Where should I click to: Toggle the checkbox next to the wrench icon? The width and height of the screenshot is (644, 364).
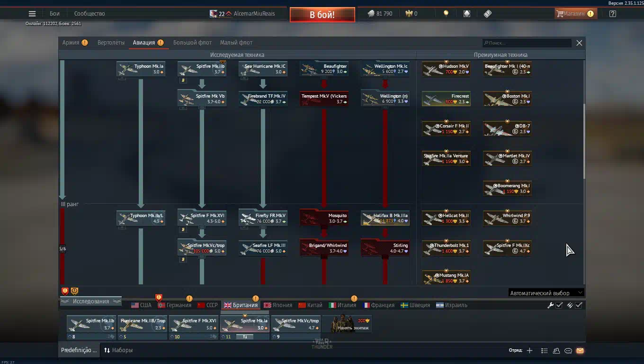[559, 305]
